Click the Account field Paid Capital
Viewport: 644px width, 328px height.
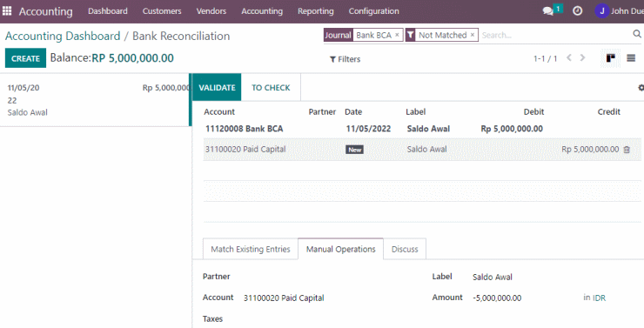coord(284,298)
